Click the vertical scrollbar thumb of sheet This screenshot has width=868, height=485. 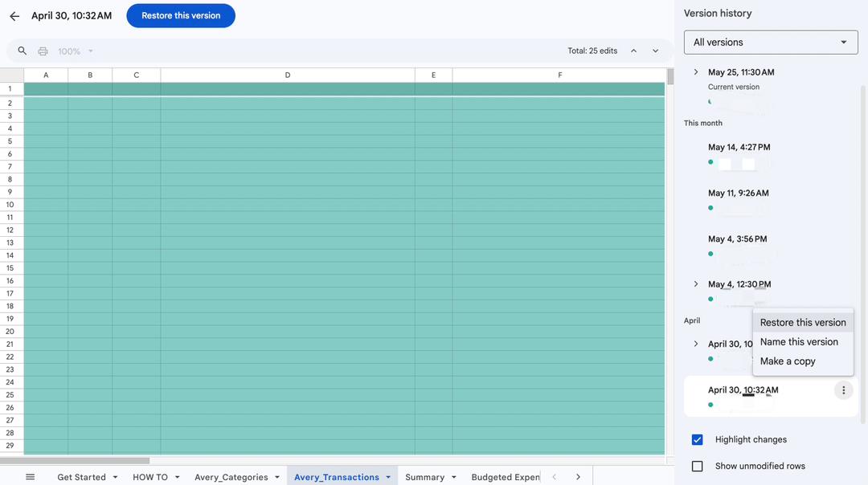(670, 76)
